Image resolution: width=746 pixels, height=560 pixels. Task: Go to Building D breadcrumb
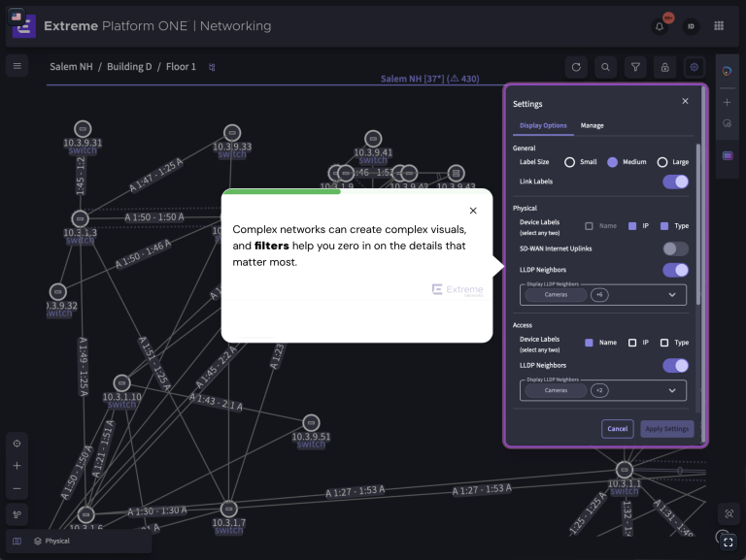click(x=129, y=67)
